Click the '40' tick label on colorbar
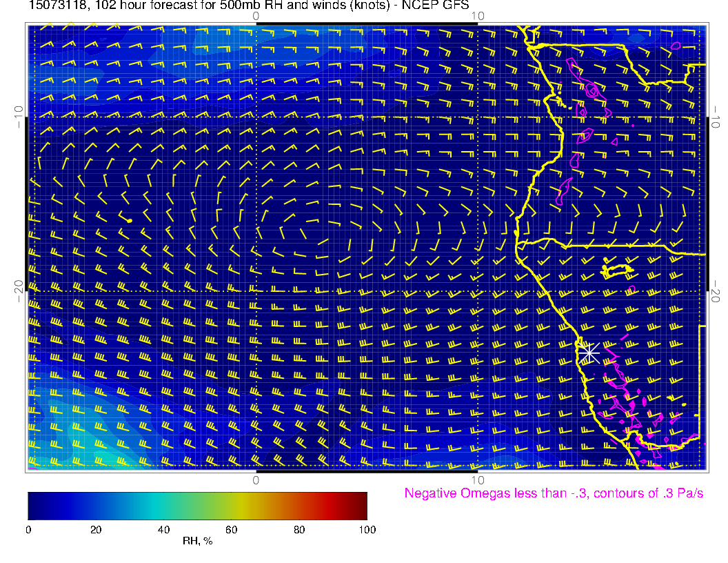 tap(163, 529)
